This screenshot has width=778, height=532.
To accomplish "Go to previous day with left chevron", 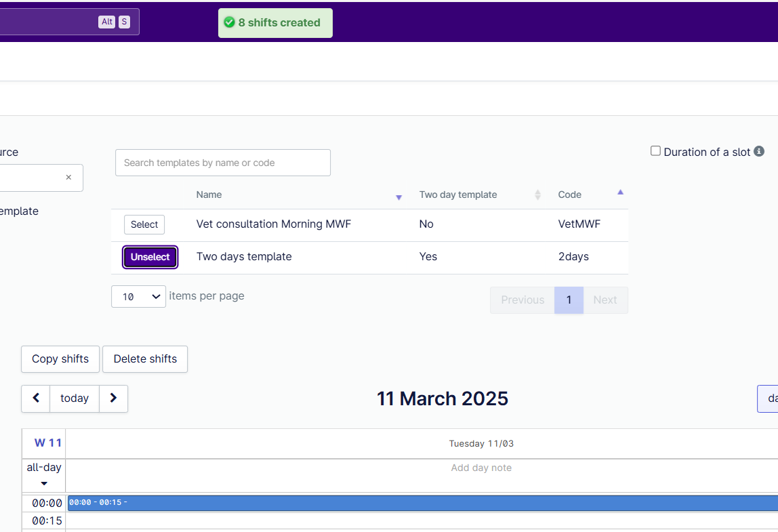I will coord(36,398).
